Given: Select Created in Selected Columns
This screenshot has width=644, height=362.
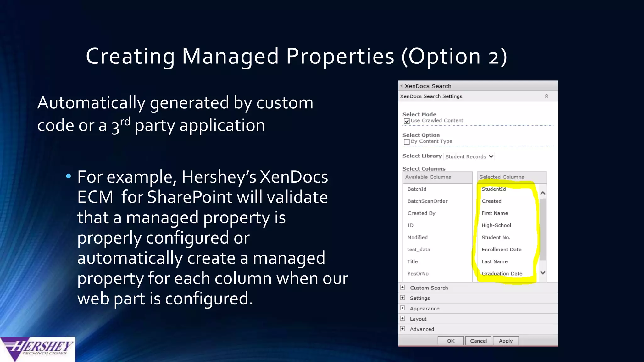Looking at the screenshot, I should coord(491,201).
